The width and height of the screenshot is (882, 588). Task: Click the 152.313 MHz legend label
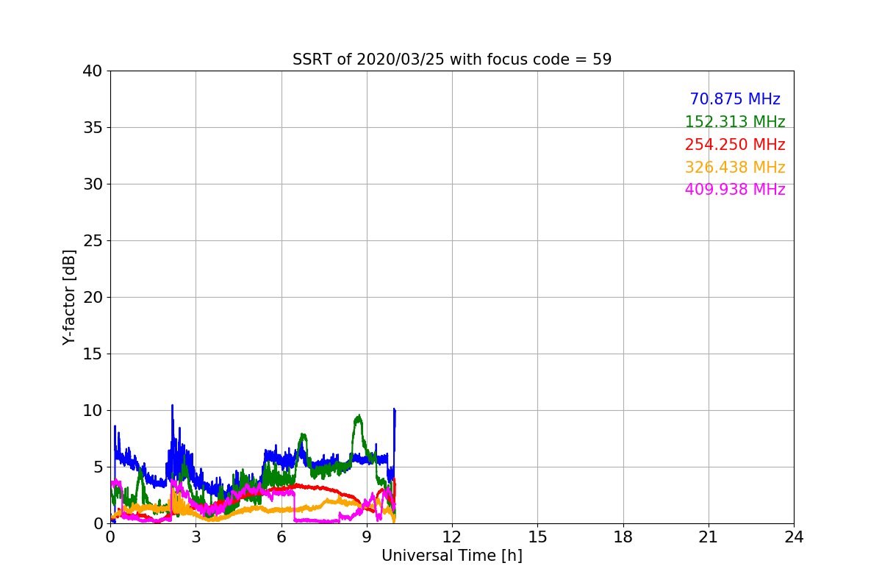(x=734, y=122)
